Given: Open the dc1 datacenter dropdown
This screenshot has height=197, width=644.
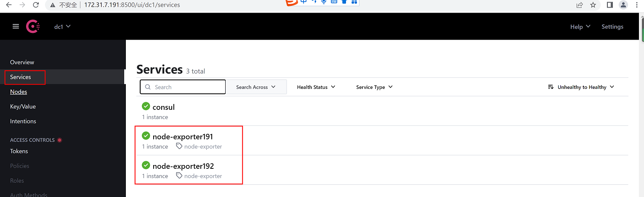Looking at the screenshot, I should (x=62, y=27).
